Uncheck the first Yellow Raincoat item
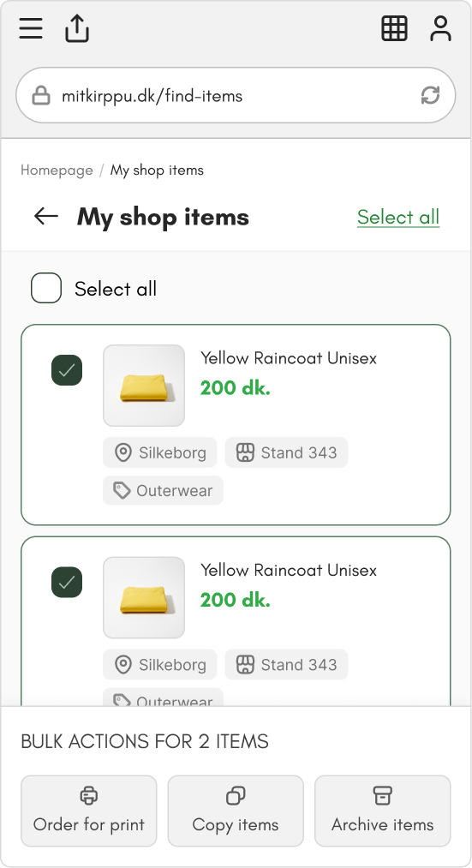The width and height of the screenshot is (472, 868). tap(67, 370)
